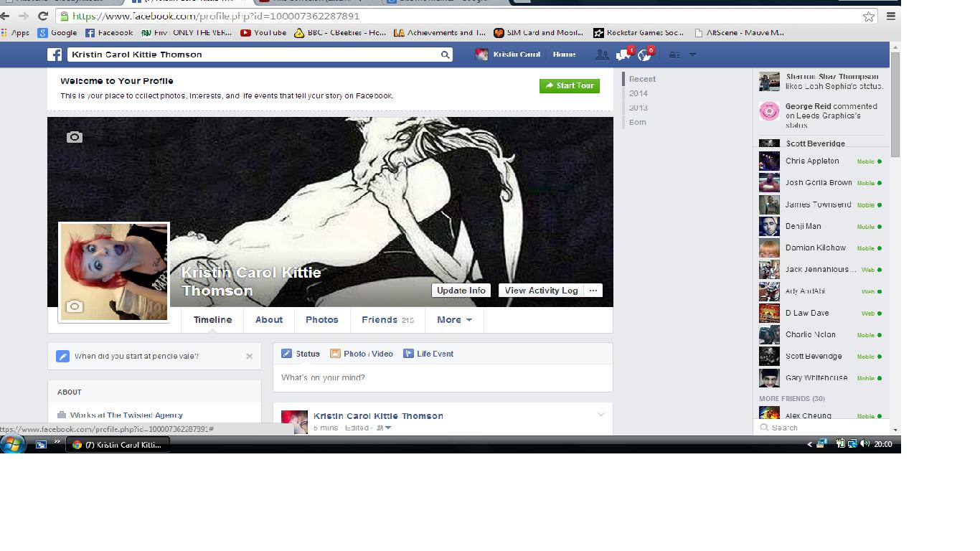This screenshot has width=980, height=551.
Task: Open chat with Denji Man
Action: [x=821, y=226]
